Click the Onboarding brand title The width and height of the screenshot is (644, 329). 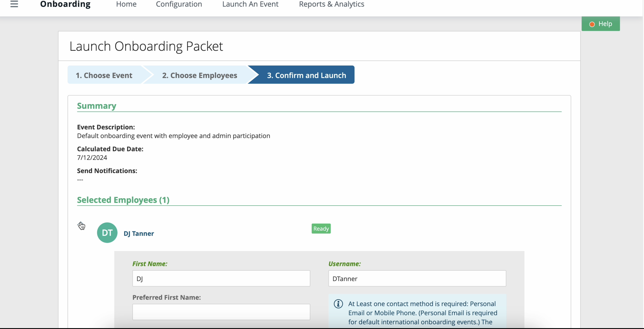pyautogui.click(x=65, y=4)
